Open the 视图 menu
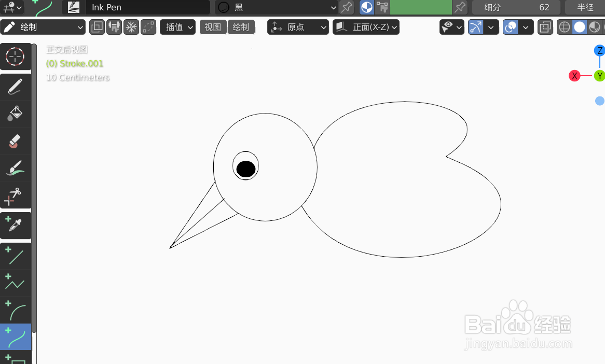The image size is (605, 364). [x=213, y=27]
